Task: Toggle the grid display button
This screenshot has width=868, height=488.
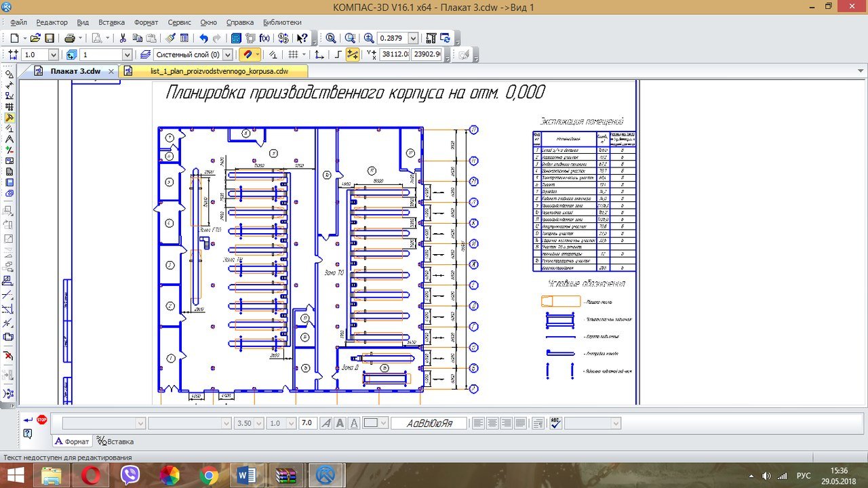Action: (293, 55)
